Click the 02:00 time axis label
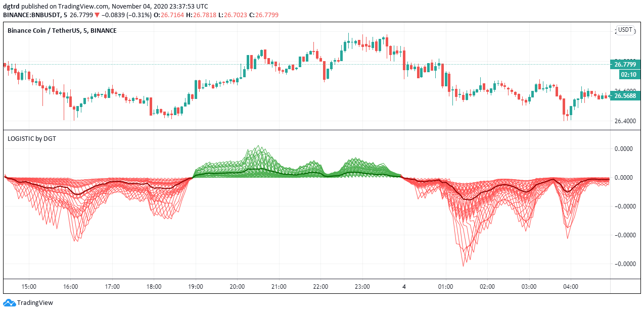The height and width of the screenshot is (312, 644). [487, 286]
